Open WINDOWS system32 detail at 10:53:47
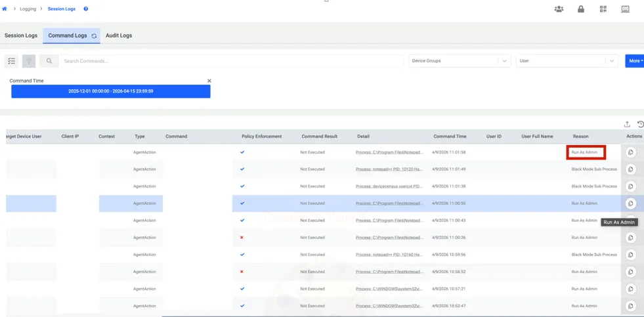This screenshot has height=317, width=644. point(389,305)
